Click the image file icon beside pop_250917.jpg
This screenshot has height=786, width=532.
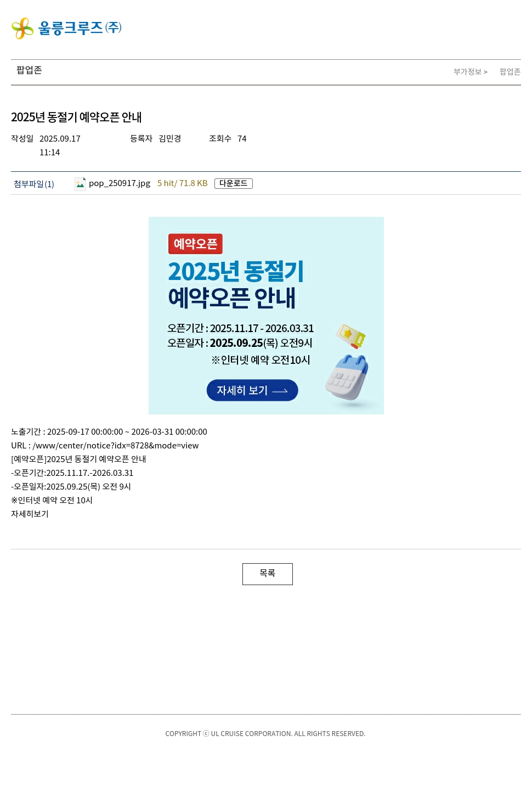pos(80,184)
